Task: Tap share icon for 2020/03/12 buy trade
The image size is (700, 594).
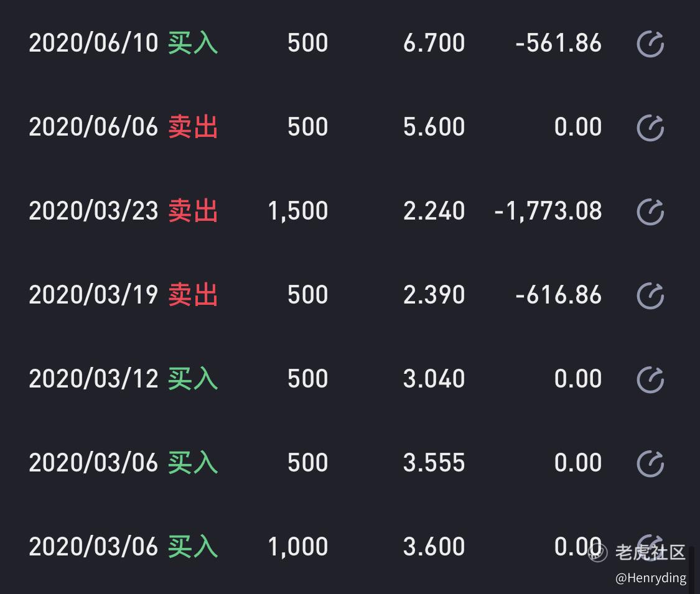Action: coord(650,379)
